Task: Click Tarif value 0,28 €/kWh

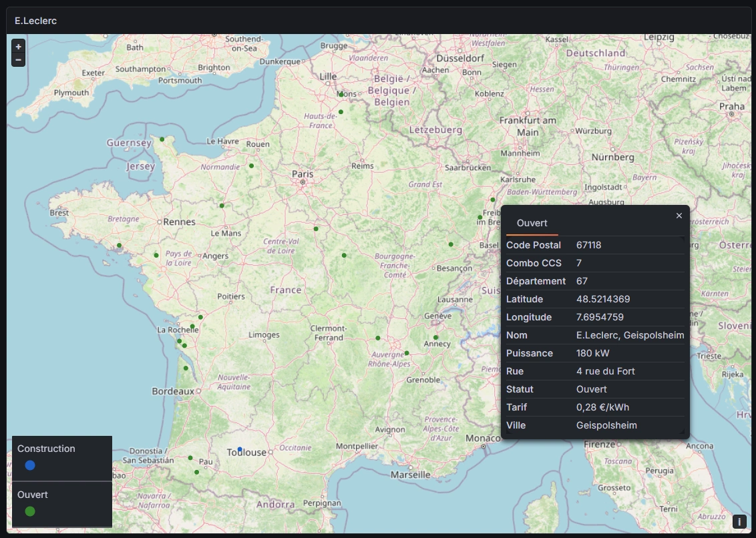Action: [x=602, y=407]
